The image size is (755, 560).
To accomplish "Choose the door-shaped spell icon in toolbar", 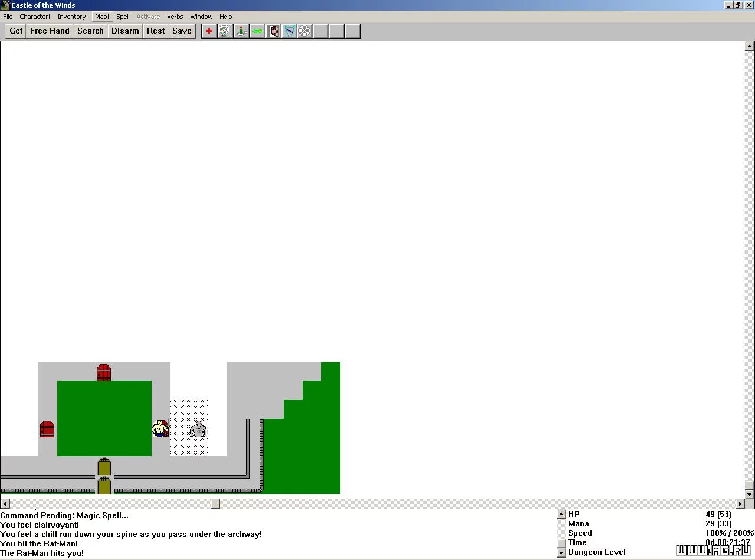I will 273,31.
